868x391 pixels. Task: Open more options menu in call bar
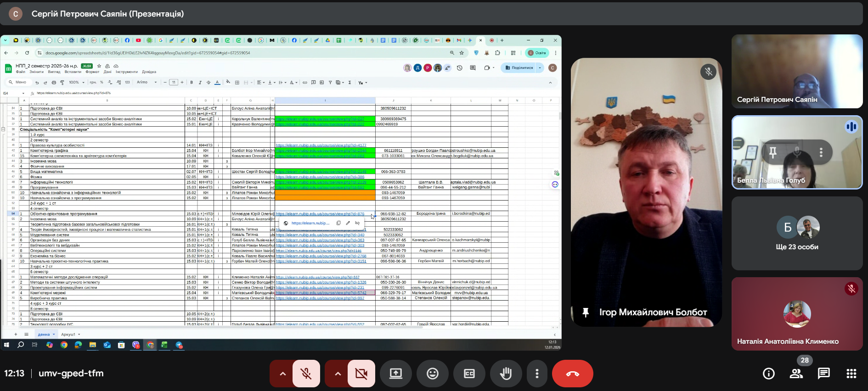(x=536, y=374)
